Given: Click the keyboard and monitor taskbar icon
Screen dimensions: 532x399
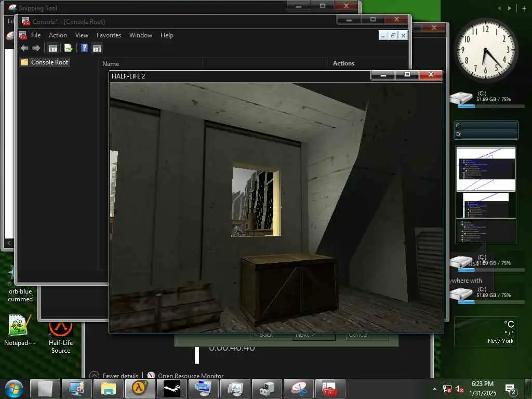Looking at the screenshot, I should [x=204, y=389].
